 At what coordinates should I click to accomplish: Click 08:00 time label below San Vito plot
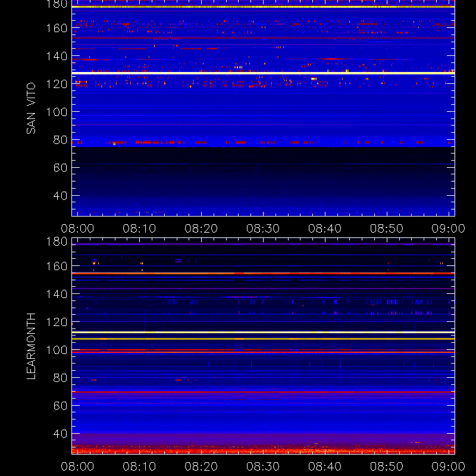(77, 228)
